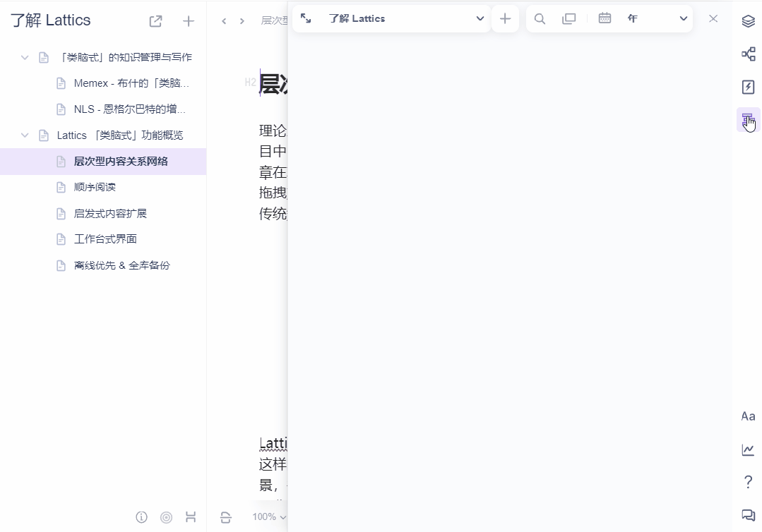
Task: Open the help question mark icon
Action: tap(749, 482)
